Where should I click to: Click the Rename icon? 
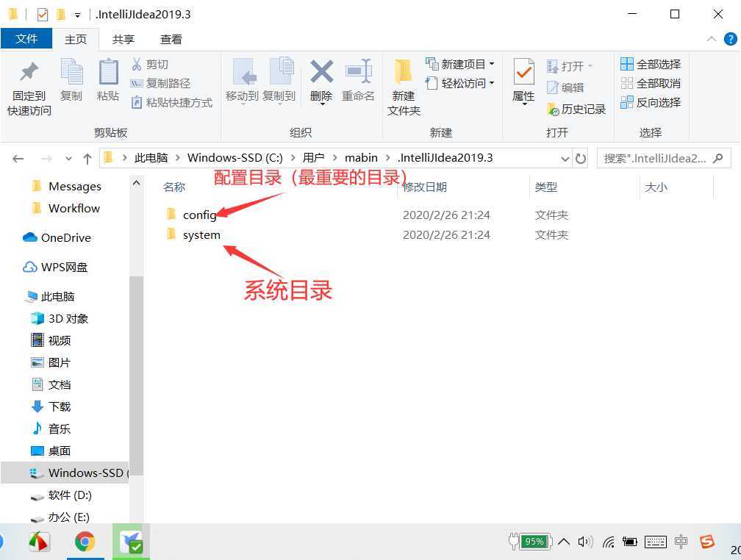pos(358,82)
